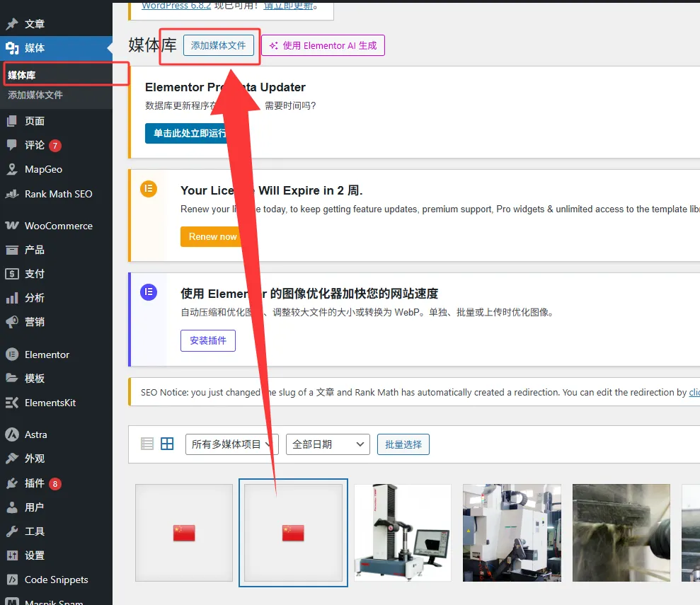The height and width of the screenshot is (605, 700).
Task: Open MapGeo sidebar item
Action: 43,169
